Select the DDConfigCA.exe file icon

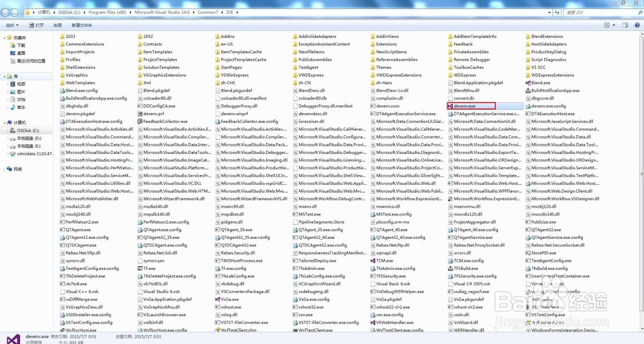click(140, 106)
